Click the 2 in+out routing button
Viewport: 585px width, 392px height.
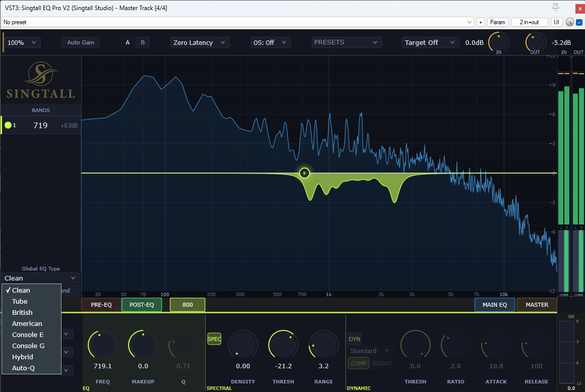[529, 22]
